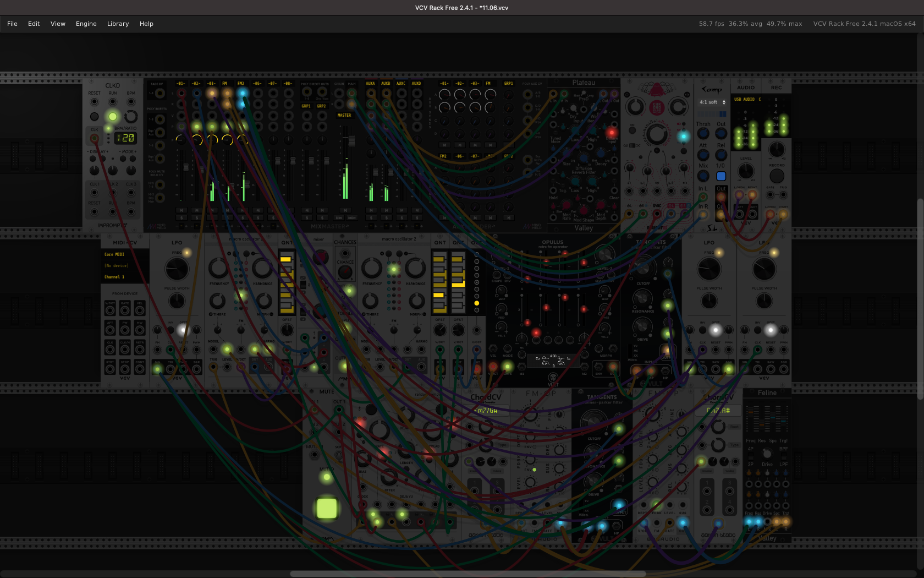This screenshot has height=578, width=924.
Task: Click the LEVEL knob on AUDIO module
Action: point(746,171)
